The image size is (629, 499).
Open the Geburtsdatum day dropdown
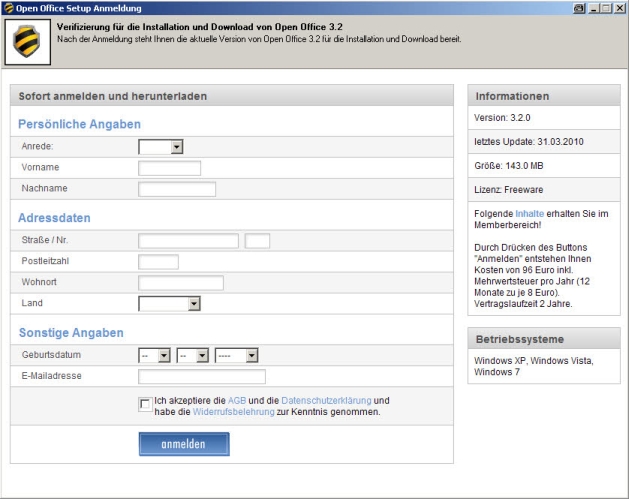(x=154, y=355)
